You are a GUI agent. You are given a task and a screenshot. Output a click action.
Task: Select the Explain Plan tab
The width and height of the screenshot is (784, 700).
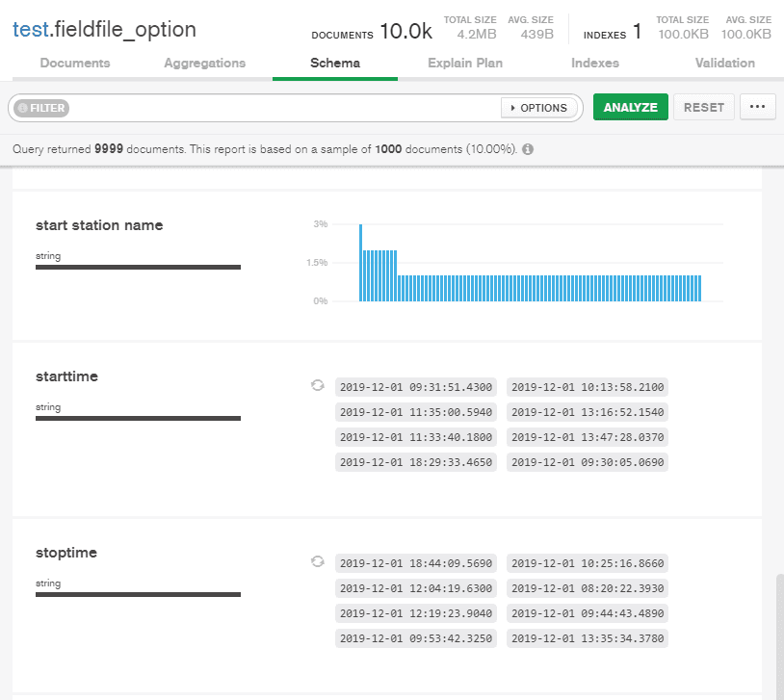coord(465,63)
